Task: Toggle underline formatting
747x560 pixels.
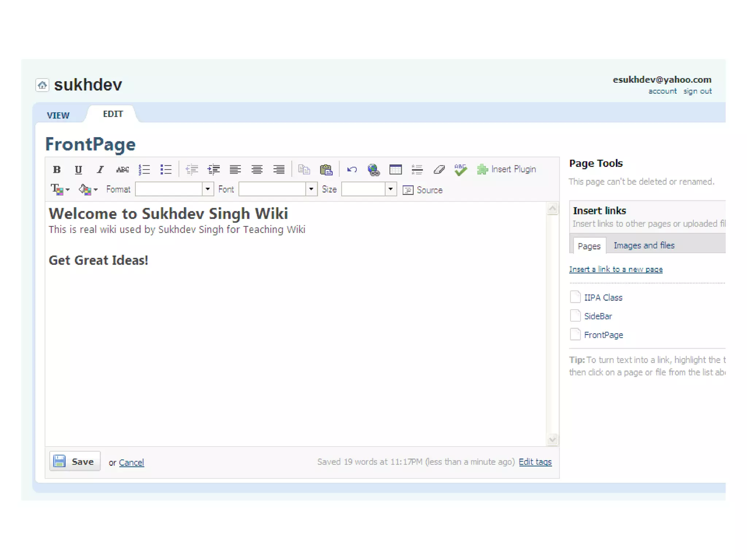Action: (78, 170)
